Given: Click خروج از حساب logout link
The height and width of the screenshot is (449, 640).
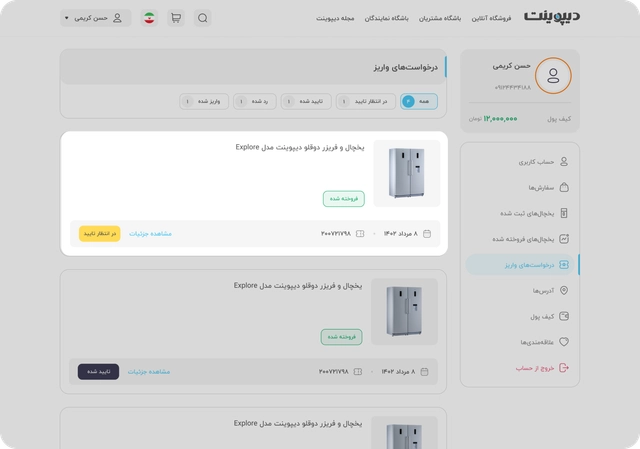Looking at the screenshot, I should click(535, 368).
